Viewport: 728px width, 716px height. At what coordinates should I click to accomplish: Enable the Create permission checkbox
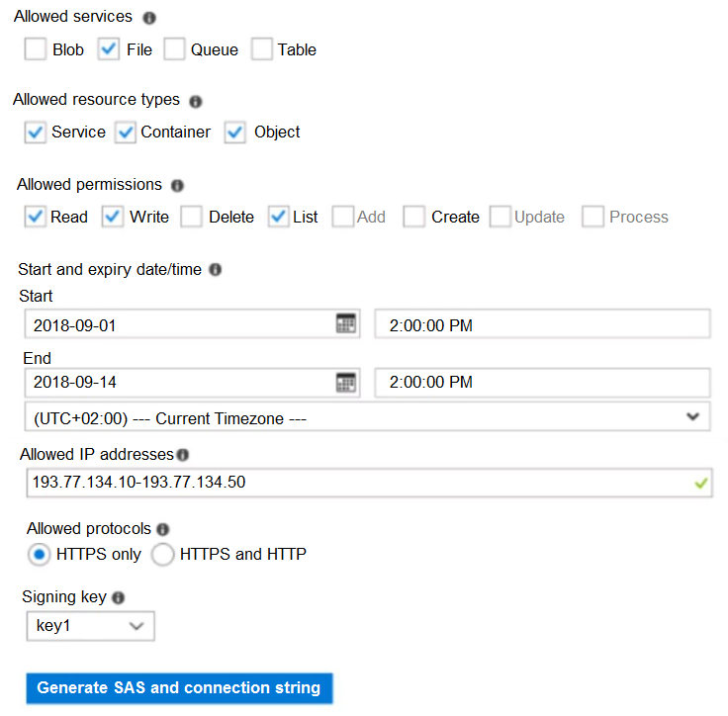(414, 217)
